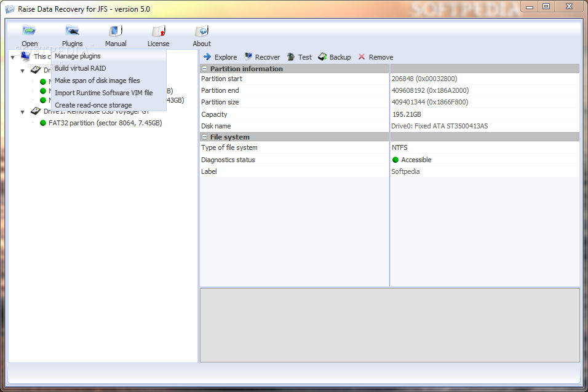Screen dimensions: 588x392
Task: Select Build virtual RAID menu entry
Action: point(109,68)
